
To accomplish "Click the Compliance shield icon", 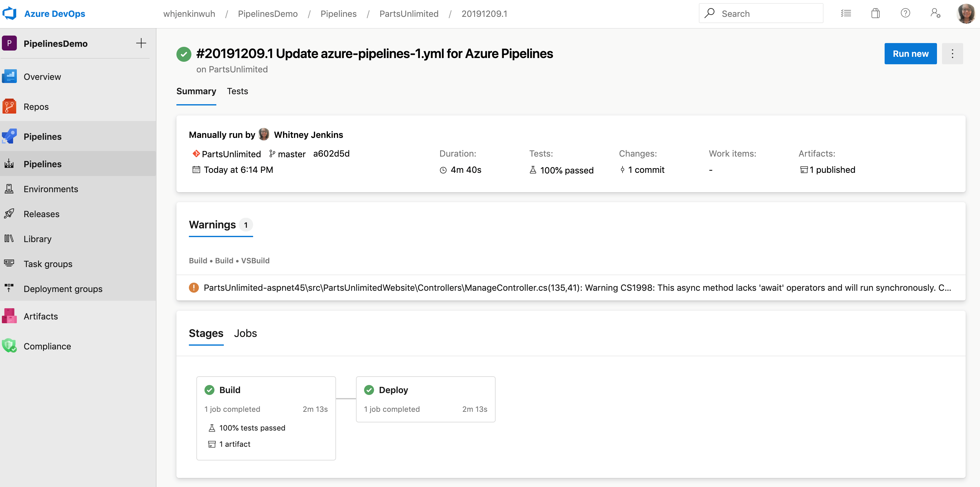I will [9, 345].
